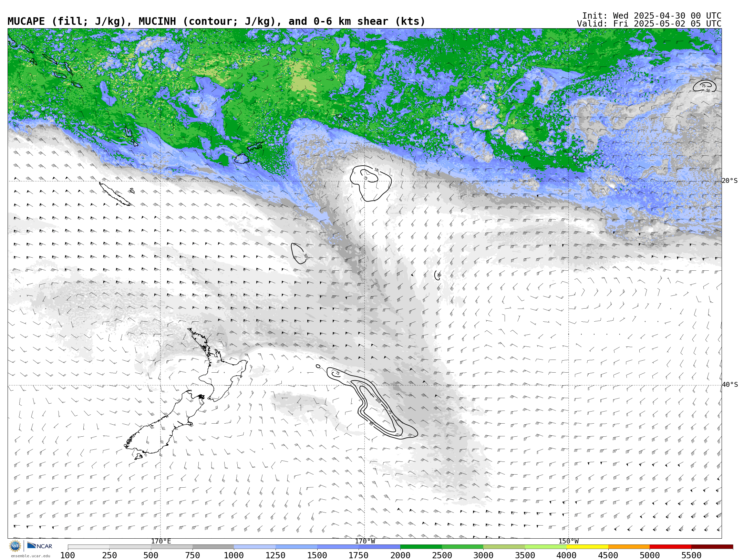Open the ensemble.ucar.edu link text

pos(30,556)
